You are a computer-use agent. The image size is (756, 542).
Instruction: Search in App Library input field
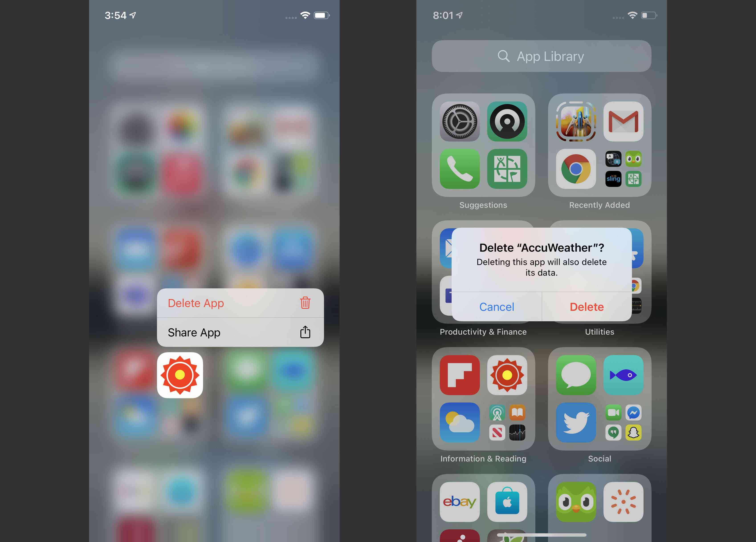point(541,56)
